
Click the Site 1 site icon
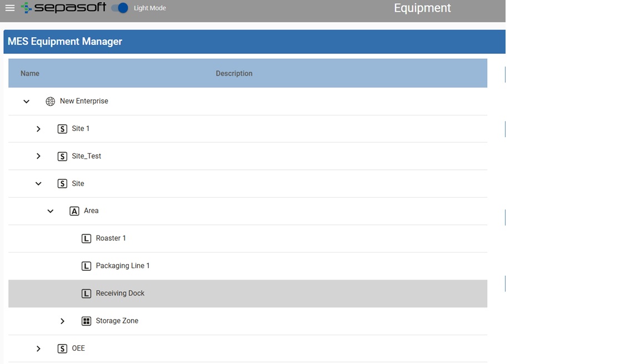(62, 129)
